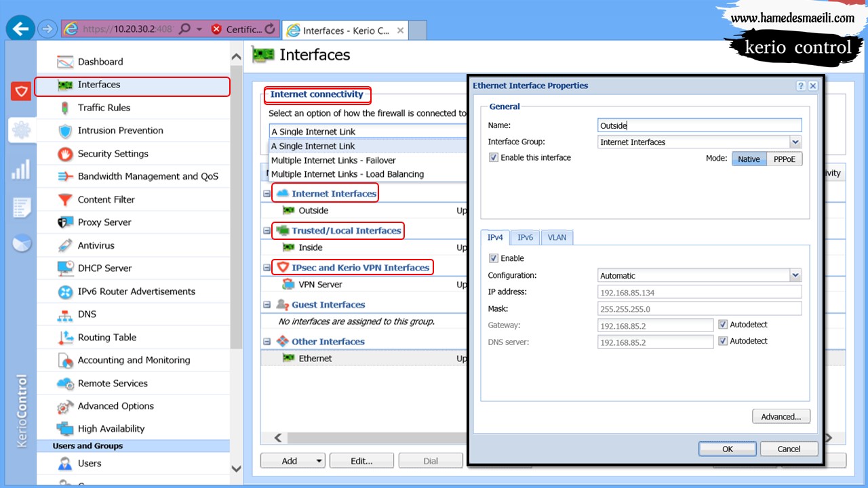This screenshot has width=868, height=488.
Task: Click interface list scroll left arrow
Action: (277, 438)
